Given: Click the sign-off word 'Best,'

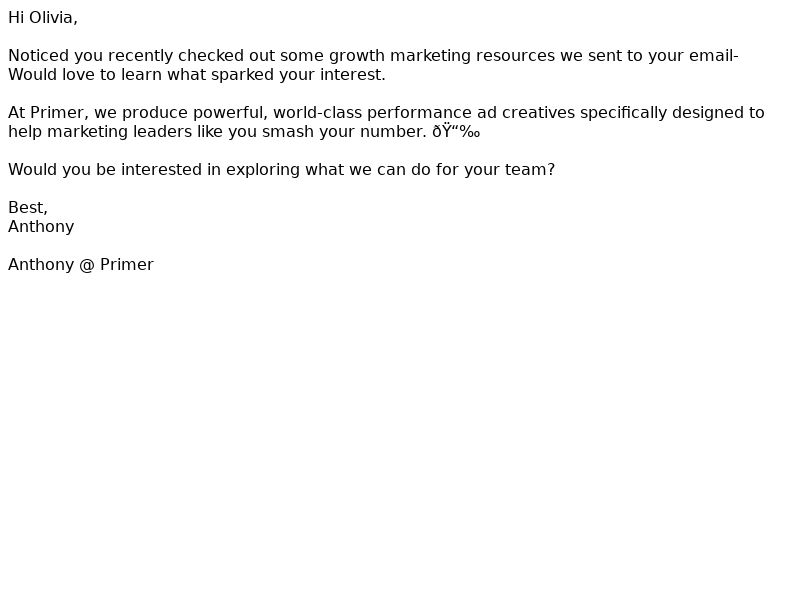Looking at the screenshot, I should [28, 208].
